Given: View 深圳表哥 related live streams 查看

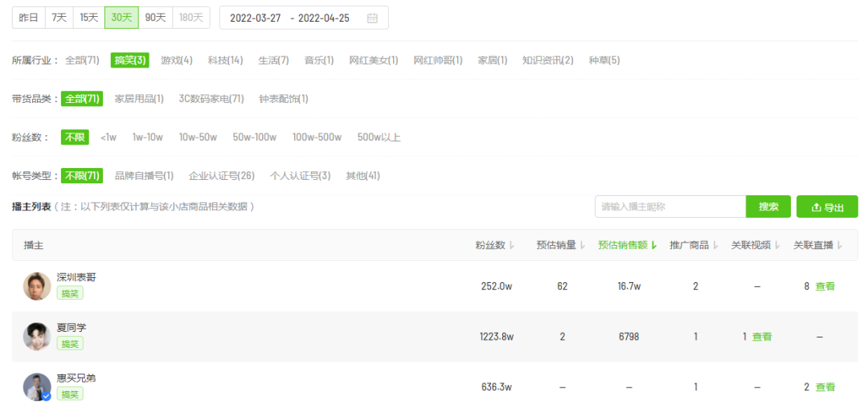Looking at the screenshot, I should [825, 287].
